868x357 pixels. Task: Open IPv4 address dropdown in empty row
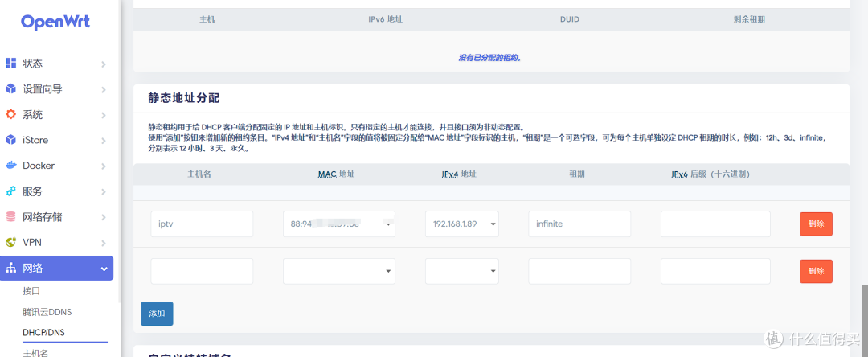click(461, 271)
